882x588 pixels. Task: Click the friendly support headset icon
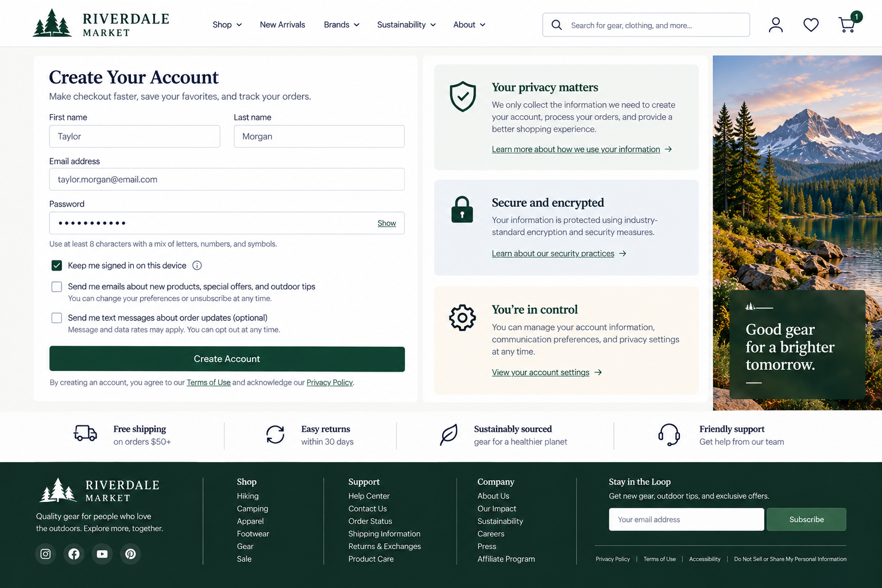(669, 435)
